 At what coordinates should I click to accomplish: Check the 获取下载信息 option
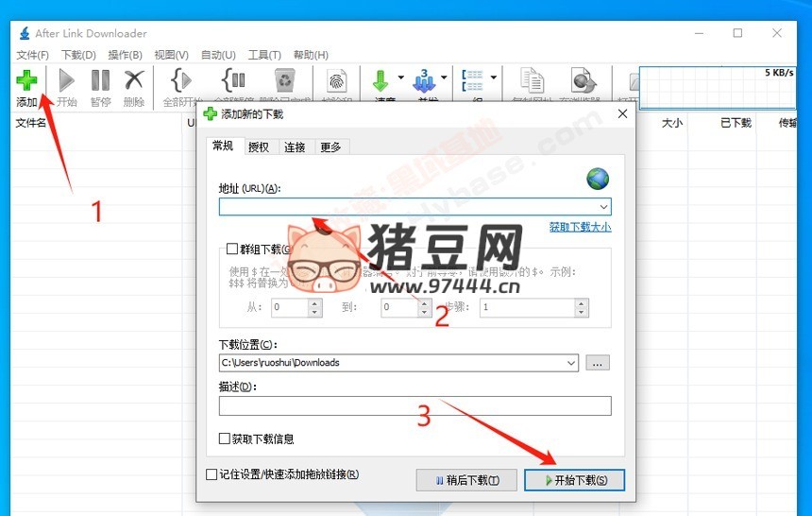pyautogui.click(x=225, y=439)
